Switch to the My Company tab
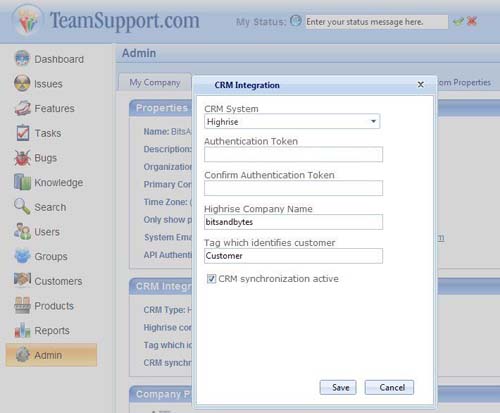 coord(155,82)
